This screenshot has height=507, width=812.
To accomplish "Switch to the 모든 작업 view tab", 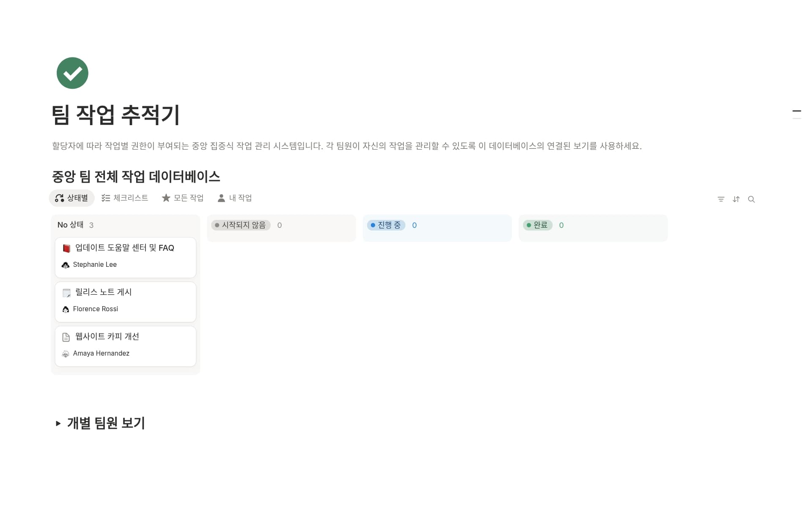I will (183, 198).
